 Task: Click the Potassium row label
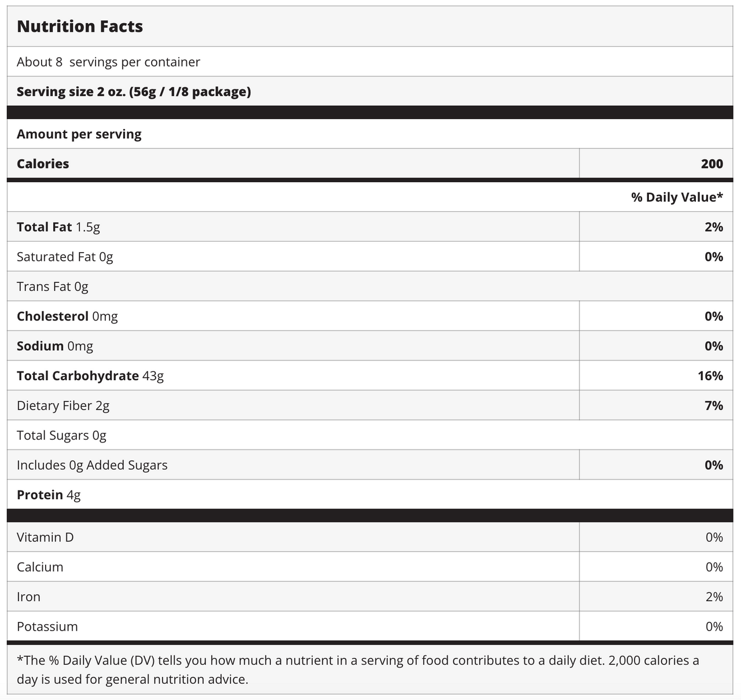tap(47, 627)
